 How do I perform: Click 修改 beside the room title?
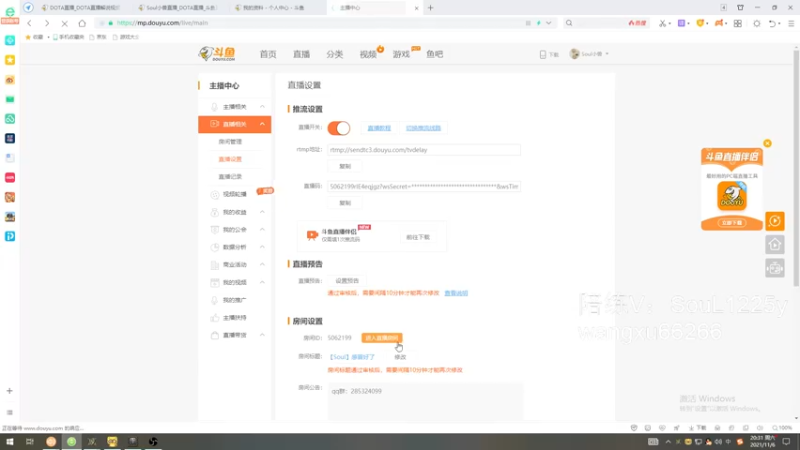pos(400,357)
